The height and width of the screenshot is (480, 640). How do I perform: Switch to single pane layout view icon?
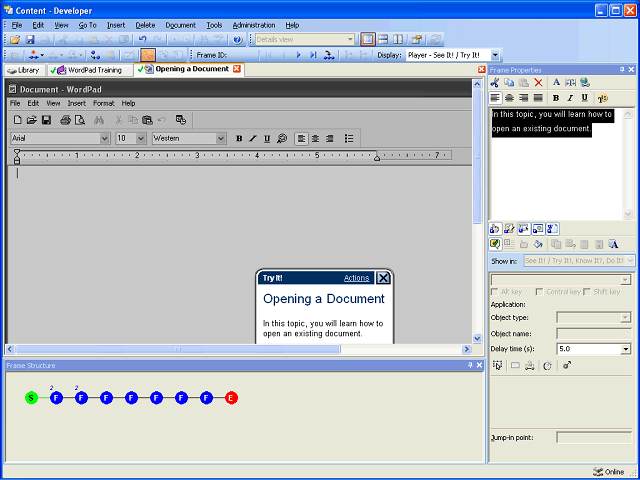click(x=368, y=40)
